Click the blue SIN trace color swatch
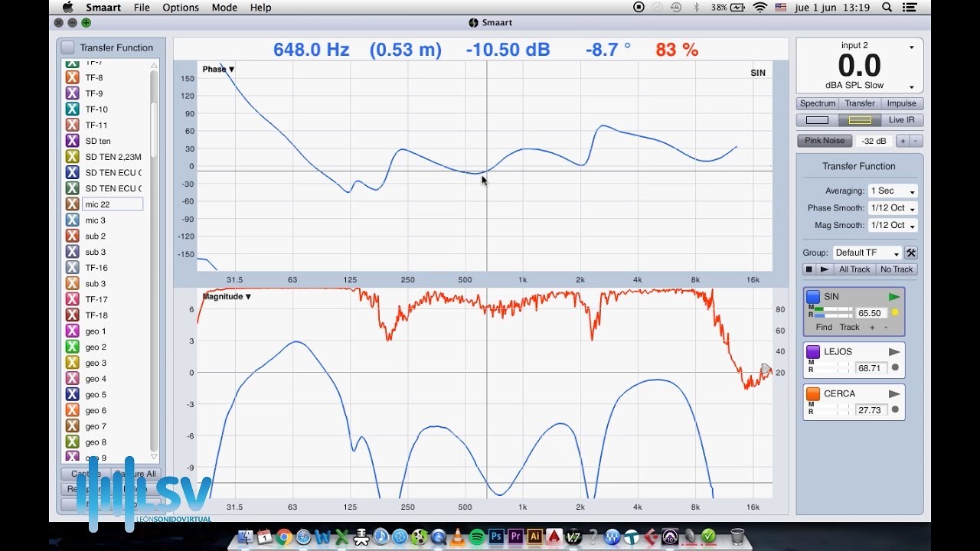The width and height of the screenshot is (980, 551). click(x=813, y=297)
